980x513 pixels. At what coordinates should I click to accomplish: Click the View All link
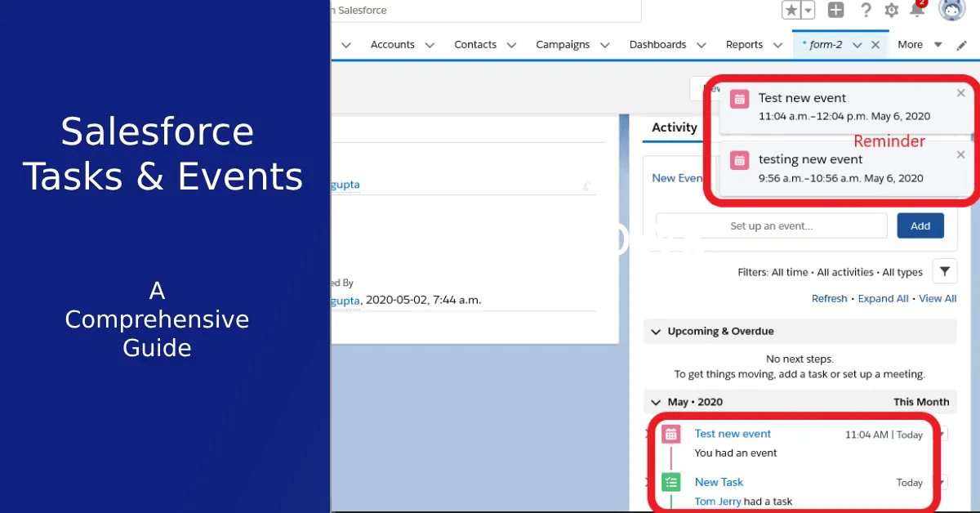(x=938, y=299)
